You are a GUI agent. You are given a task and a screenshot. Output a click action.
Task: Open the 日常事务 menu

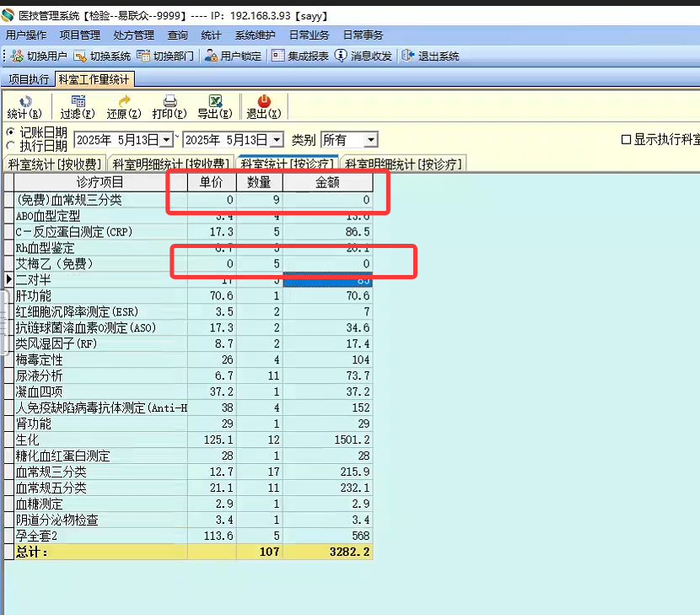[x=363, y=35]
